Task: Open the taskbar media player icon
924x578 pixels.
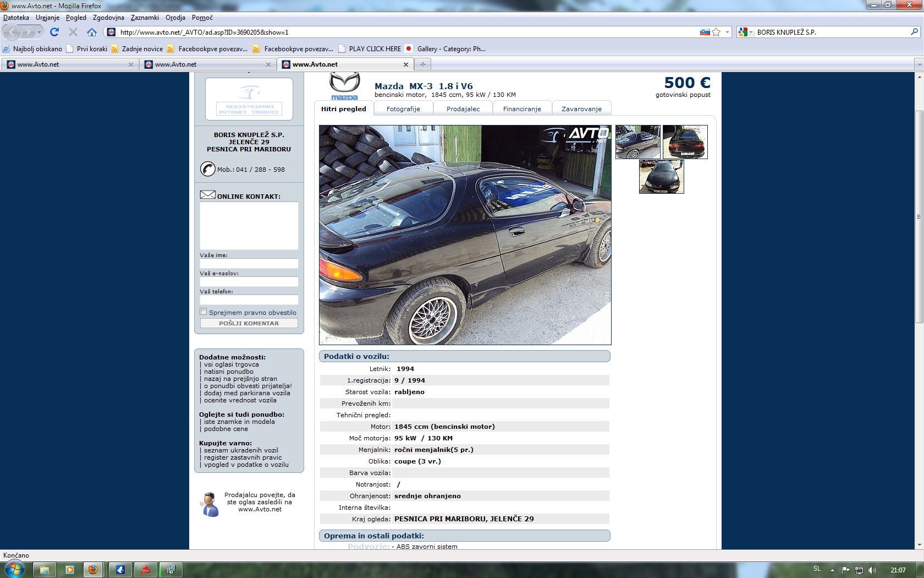Action: tap(70, 570)
